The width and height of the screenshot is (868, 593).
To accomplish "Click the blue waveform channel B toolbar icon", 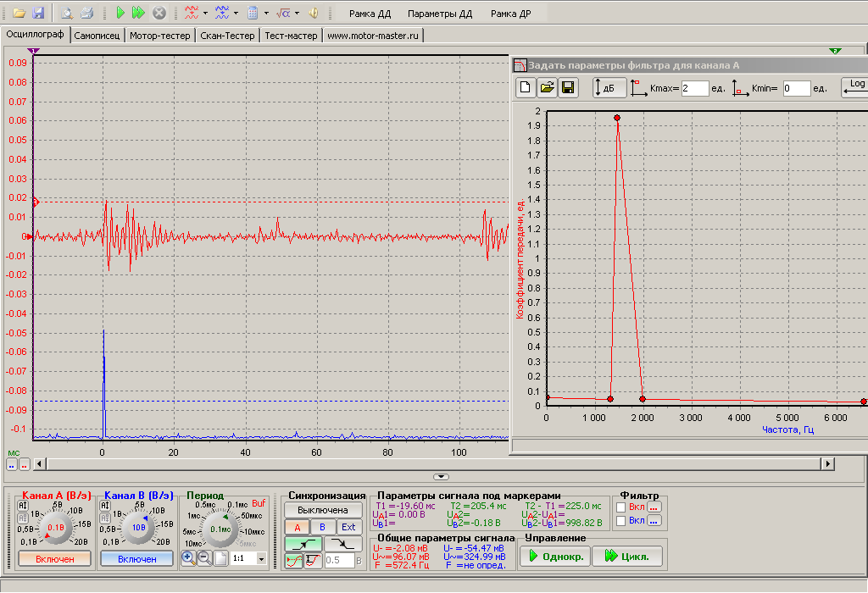I will coord(222,13).
